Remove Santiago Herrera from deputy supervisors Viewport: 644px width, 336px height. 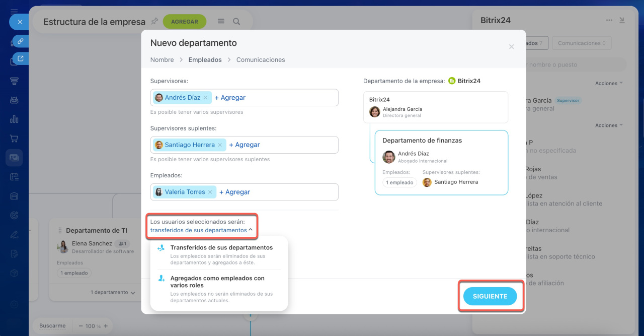pyautogui.click(x=220, y=145)
